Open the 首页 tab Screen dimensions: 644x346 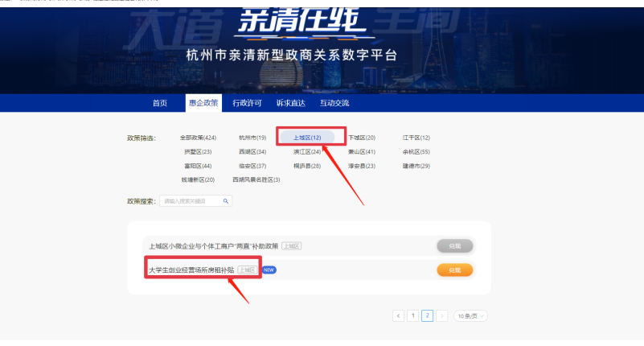click(x=160, y=103)
